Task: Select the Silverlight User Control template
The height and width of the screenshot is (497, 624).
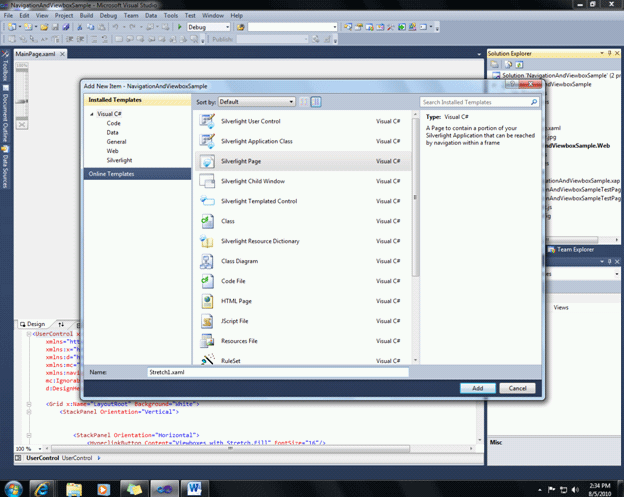Action: (x=302, y=121)
